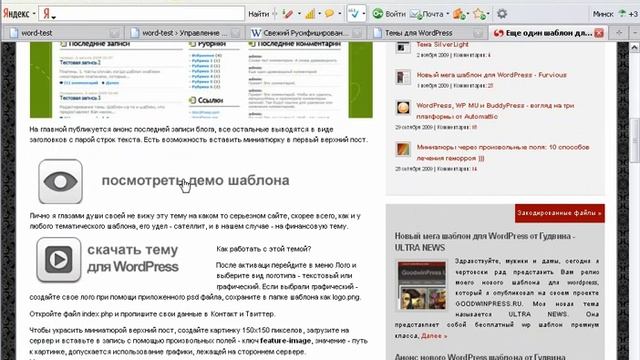Close the first word-test tab
Viewport: 640px width, 360px height.
point(115,33)
